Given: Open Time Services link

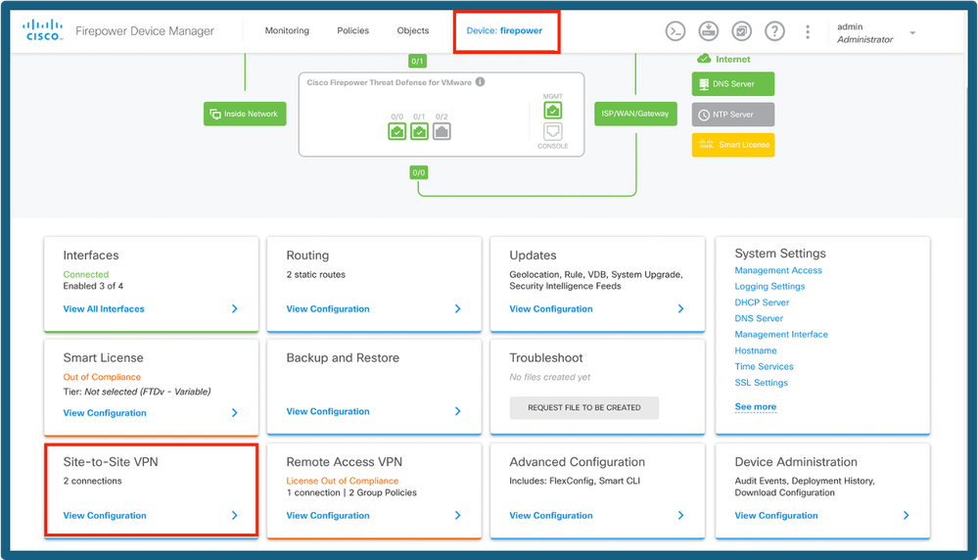Looking at the screenshot, I should pyautogui.click(x=764, y=367).
